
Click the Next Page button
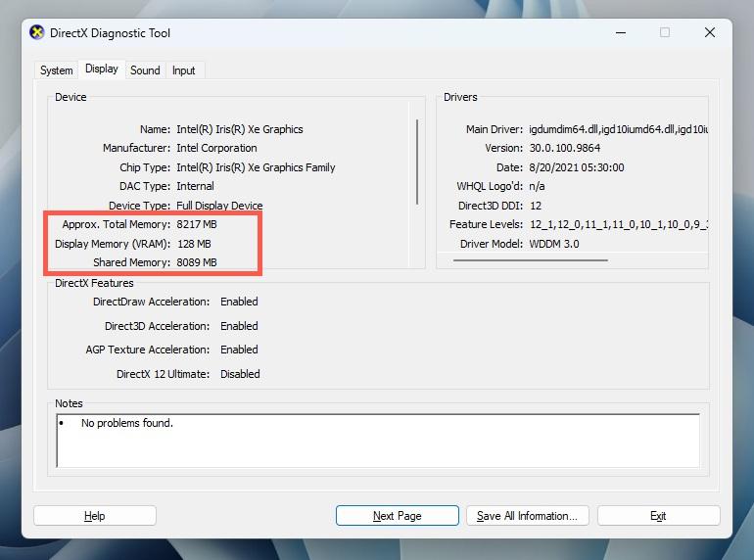point(397,516)
